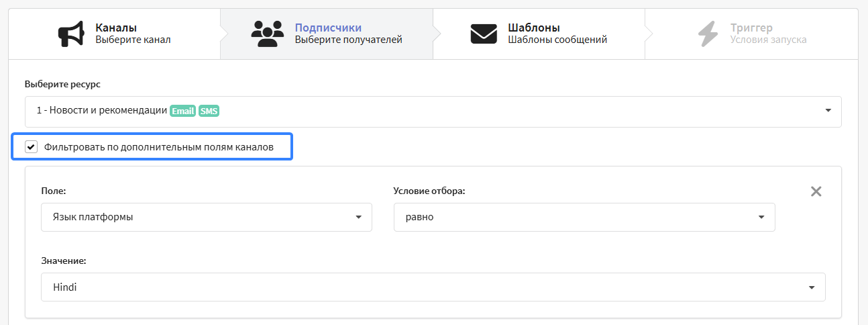This screenshot has width=868, height=325.
Task: Open the Условие отбора dropdown showing равно
Action: tap(584, 217)
